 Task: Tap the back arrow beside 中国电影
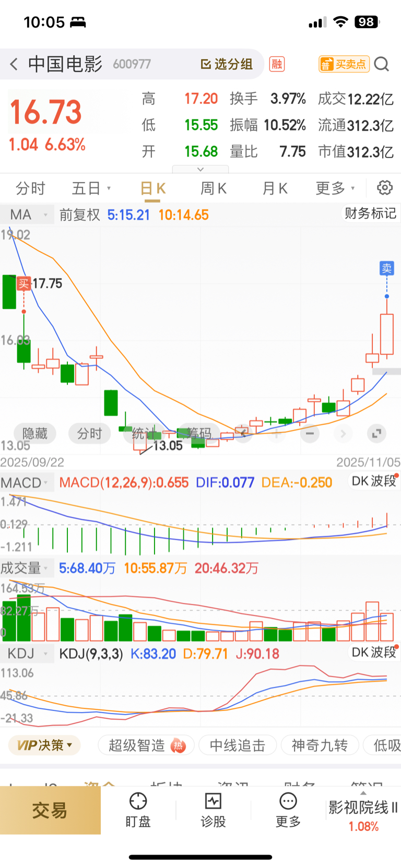coord(14,64)
